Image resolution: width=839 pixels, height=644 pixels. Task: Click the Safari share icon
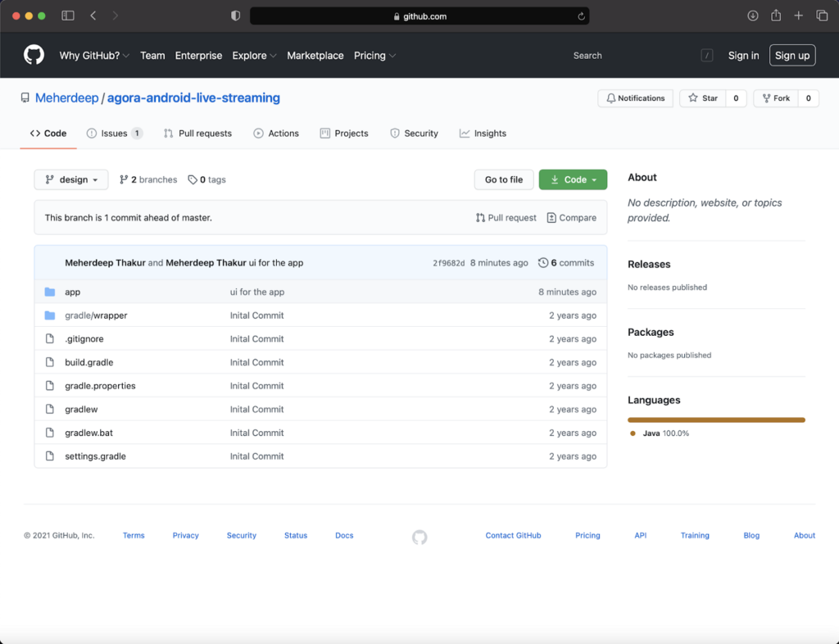[776, 15]
